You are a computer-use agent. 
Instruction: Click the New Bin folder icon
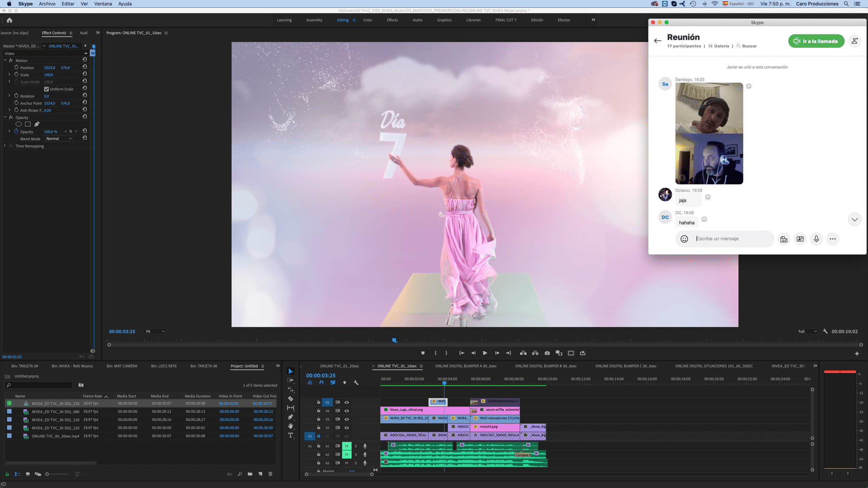pyautogui.click(x=250, y=474)
